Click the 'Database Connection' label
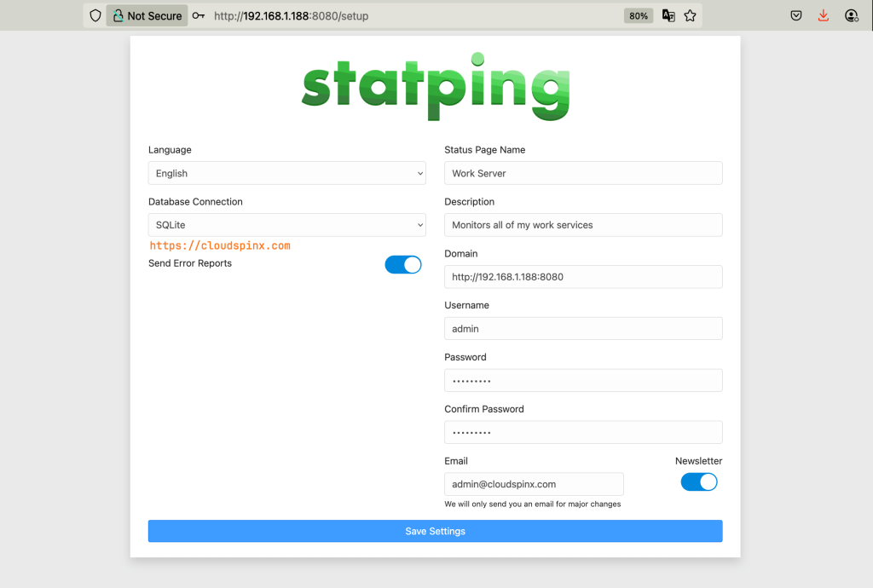Viewport: 873px width, 588px height. (x=195, y=201)
